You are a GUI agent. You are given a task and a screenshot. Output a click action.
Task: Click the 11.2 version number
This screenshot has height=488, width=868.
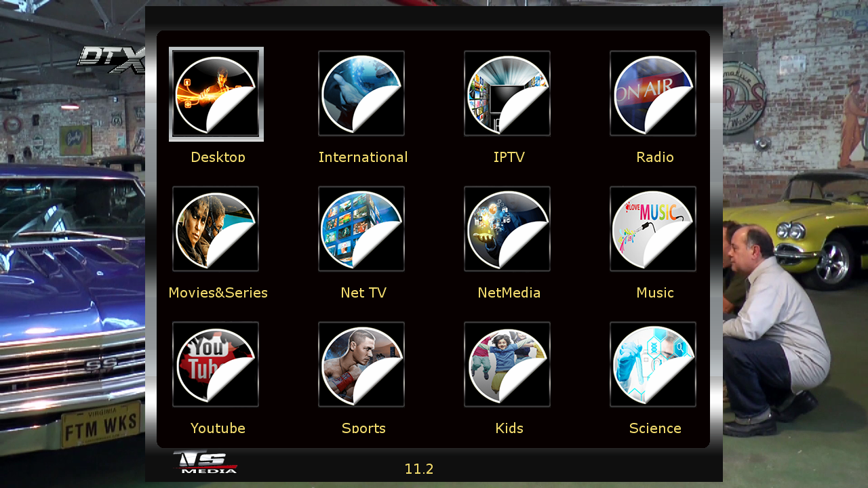pos(419,469)
